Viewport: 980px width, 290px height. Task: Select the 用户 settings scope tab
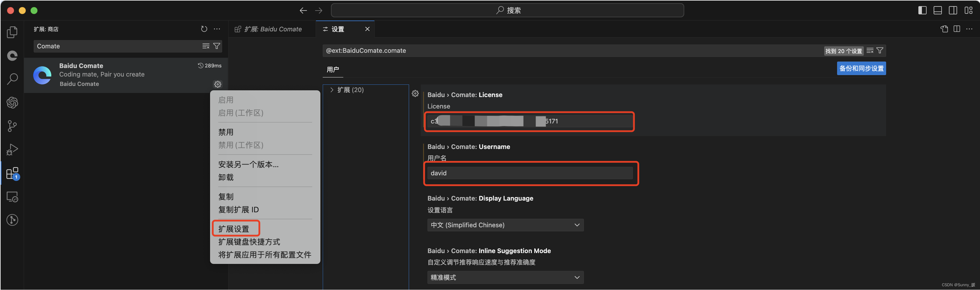332,70
